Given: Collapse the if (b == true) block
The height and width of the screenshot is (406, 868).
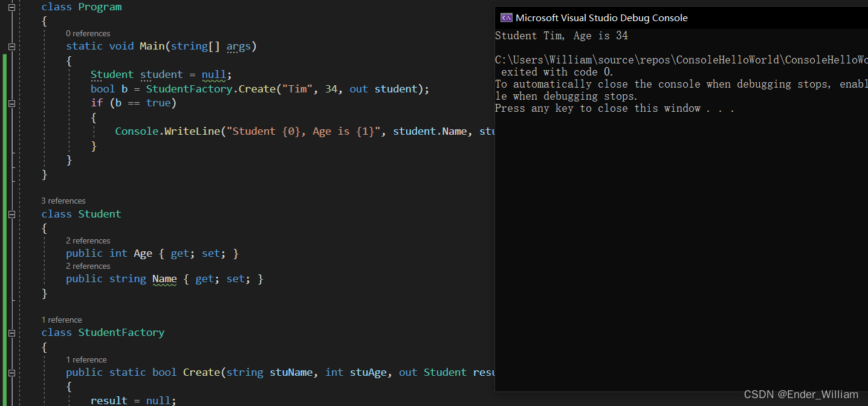Looking at the screenshot, I should click(11, 103).
